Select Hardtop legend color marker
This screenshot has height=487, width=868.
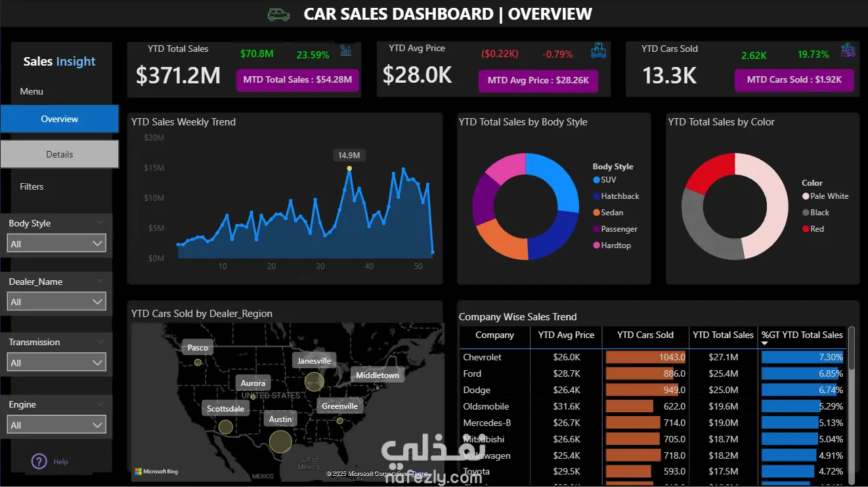596,245
